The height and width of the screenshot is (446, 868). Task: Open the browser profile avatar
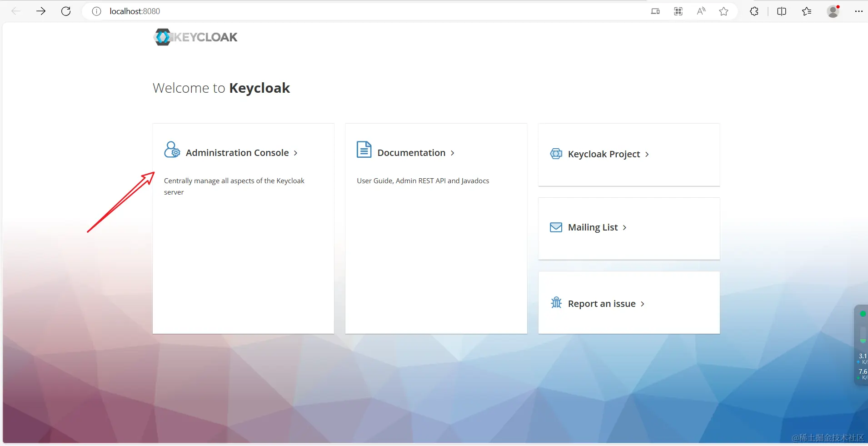click(x=833, y=11)
